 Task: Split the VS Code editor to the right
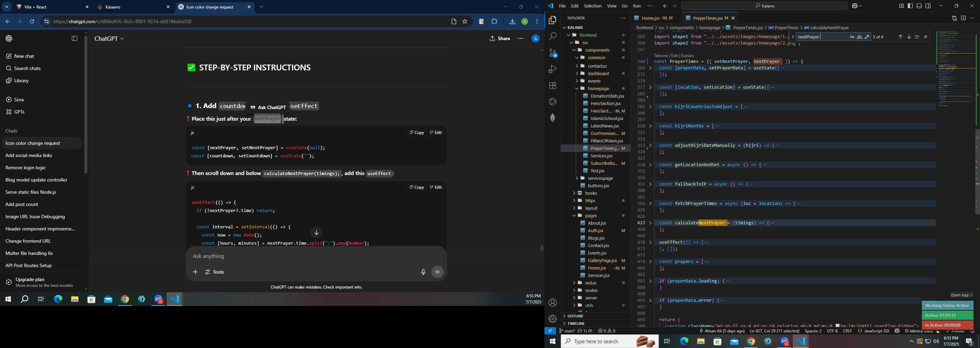[x=963, y=18]
